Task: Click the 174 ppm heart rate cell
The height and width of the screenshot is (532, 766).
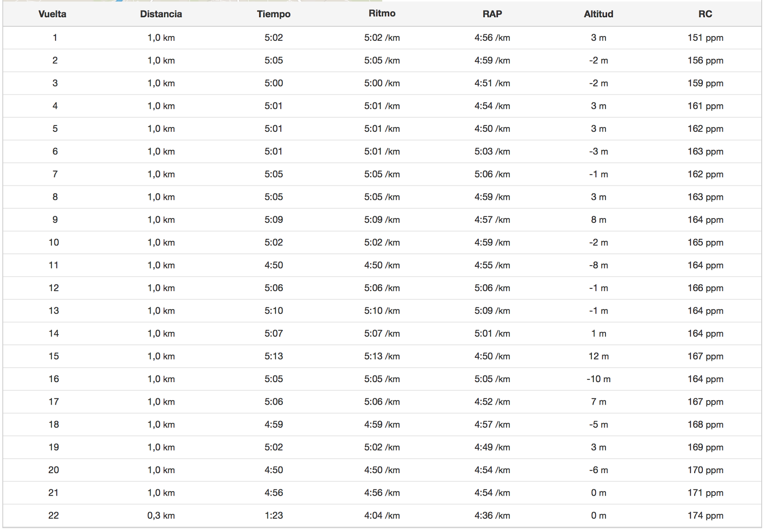Action: coord(705,516)
